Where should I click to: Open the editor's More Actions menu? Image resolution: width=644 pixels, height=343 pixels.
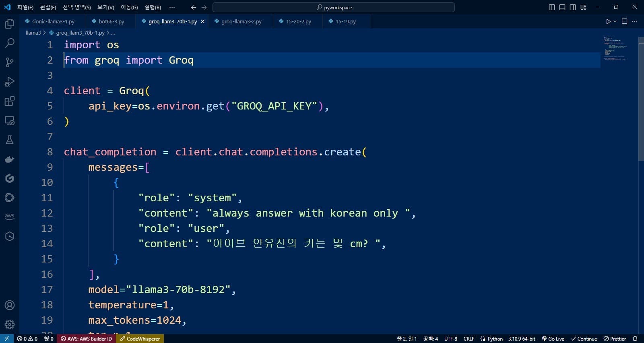[635, 21]
